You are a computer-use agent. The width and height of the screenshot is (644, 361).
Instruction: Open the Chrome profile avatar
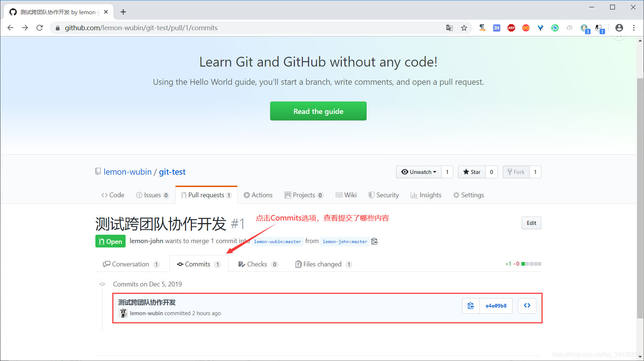tap(619, 28)
